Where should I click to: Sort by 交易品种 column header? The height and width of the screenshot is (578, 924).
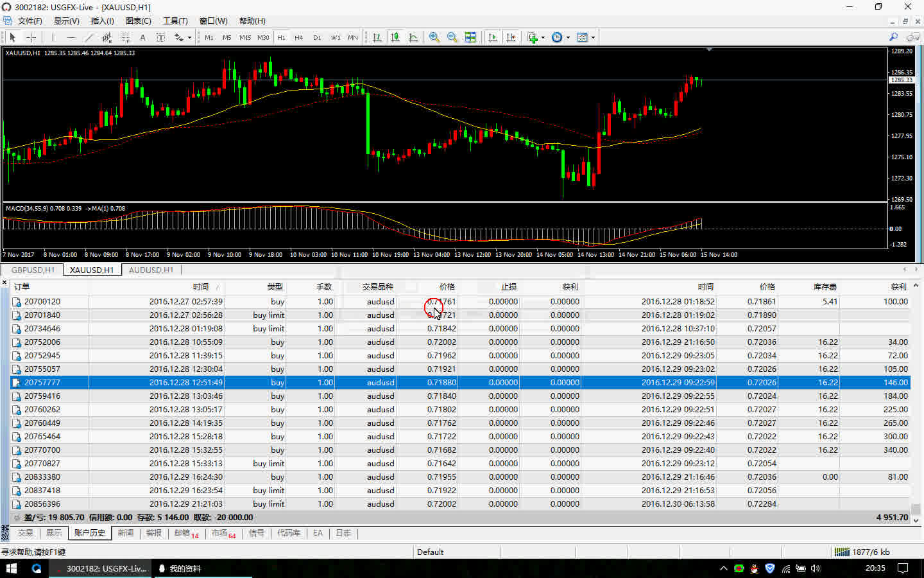(378, 287)
